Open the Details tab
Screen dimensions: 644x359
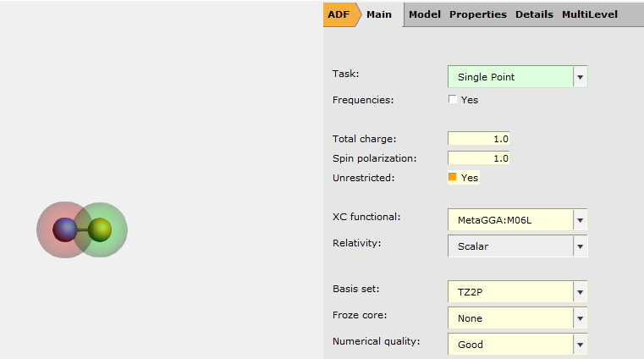[534, 14]
